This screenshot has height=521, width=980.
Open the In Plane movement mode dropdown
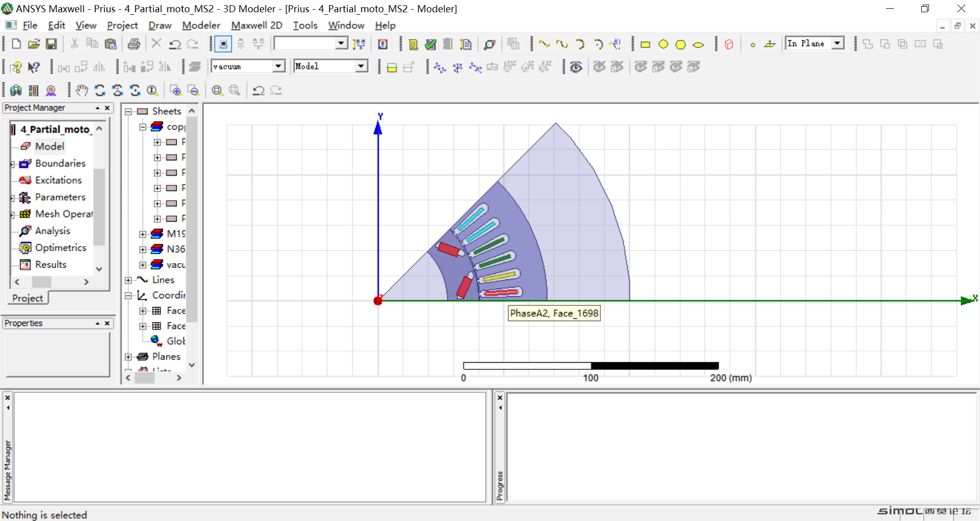[x=838, y=43]
